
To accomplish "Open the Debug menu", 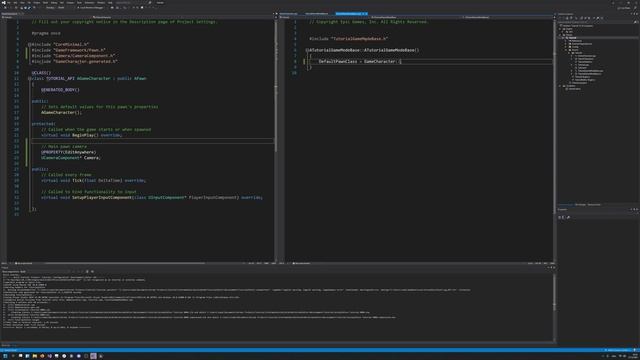I will [x=54, y=2].
